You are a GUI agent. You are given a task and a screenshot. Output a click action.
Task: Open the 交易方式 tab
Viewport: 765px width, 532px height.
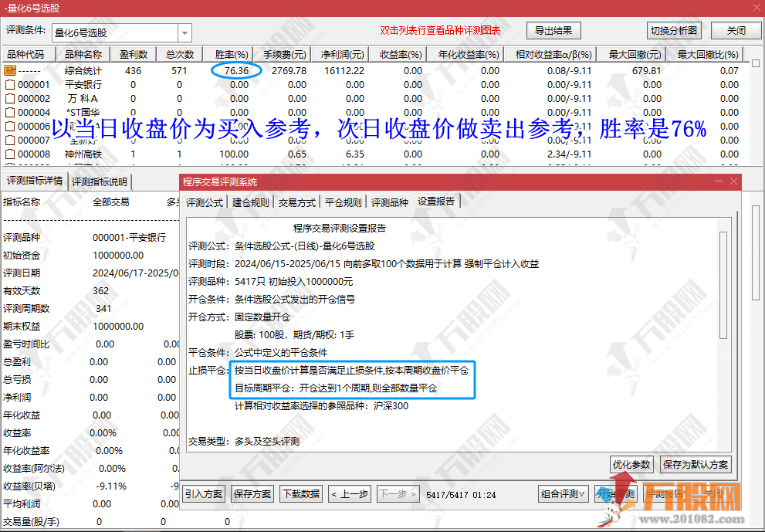coord(297,202)
